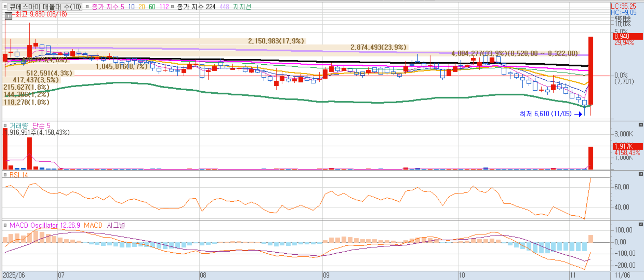Click the MACD 100.00 axis label
644x280 pixels.
[x=623, y=230]
